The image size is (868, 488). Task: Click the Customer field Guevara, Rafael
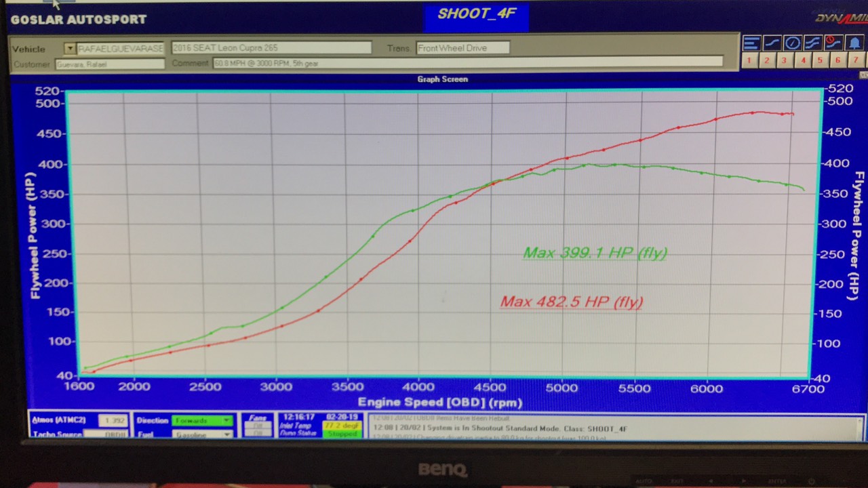(109, 64)
